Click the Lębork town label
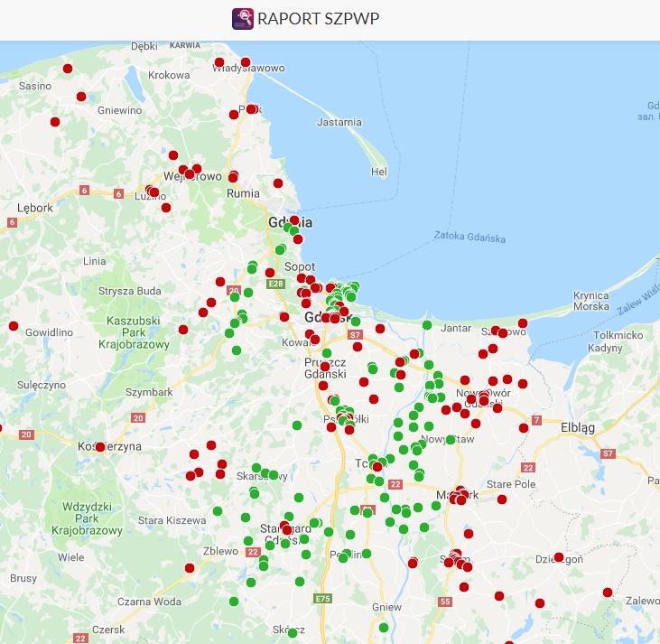Image resolution: width=660 pixels, height=644 pixels. (35, 208)
